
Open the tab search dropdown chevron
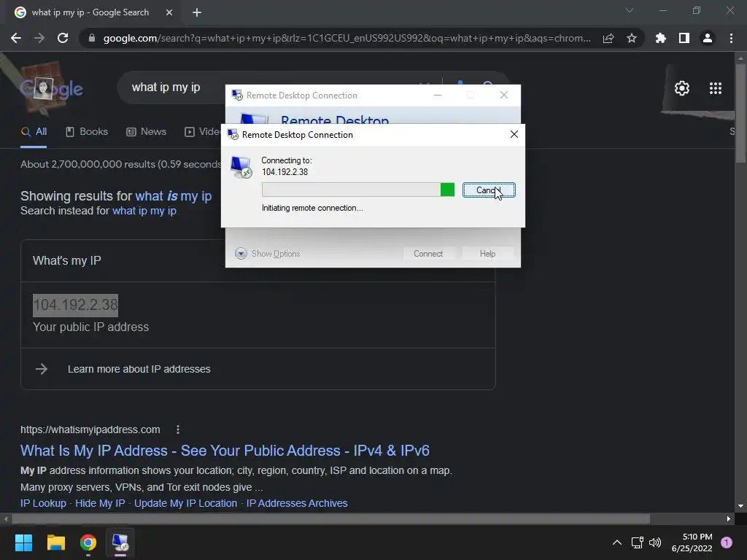pyautogui.click(x=629, y=10)
